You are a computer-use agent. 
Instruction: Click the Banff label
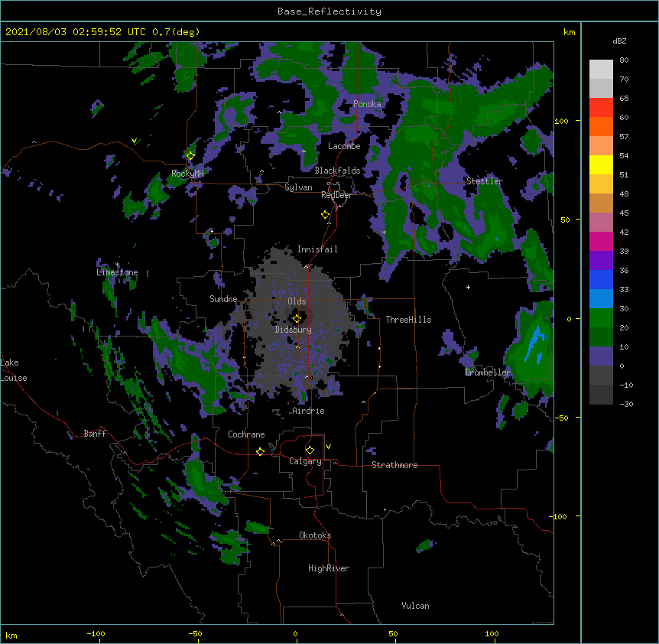(95, 434)
